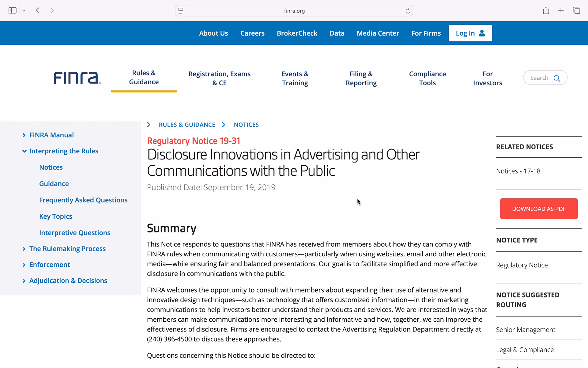
Task: Click the page reader icon in address bar
Action: (181, 11)
